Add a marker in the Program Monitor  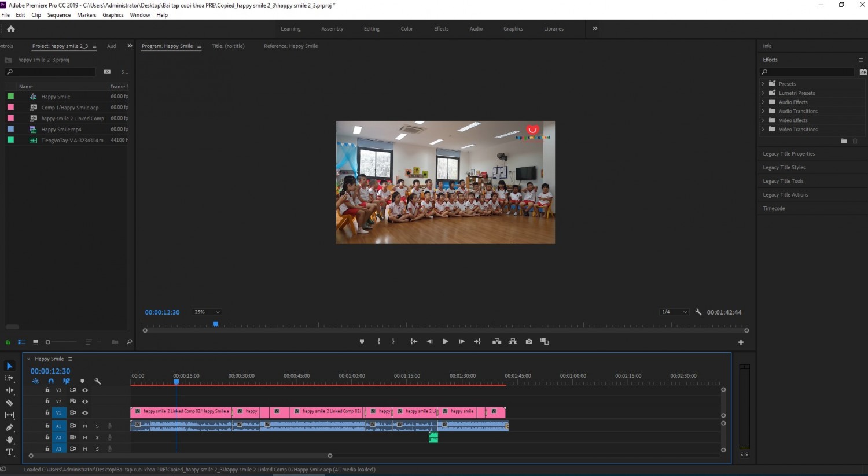(362, 341)
